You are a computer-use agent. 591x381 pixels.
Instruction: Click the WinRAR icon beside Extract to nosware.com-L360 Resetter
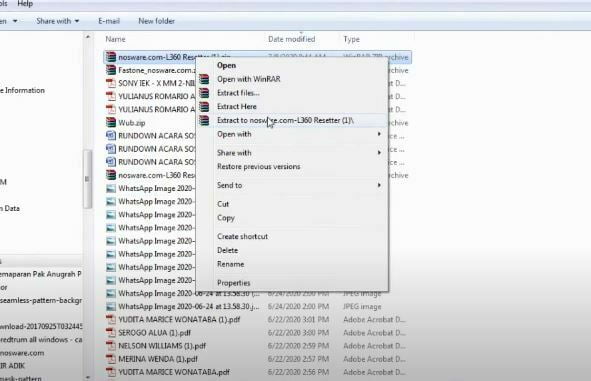(x=204, y=120)
